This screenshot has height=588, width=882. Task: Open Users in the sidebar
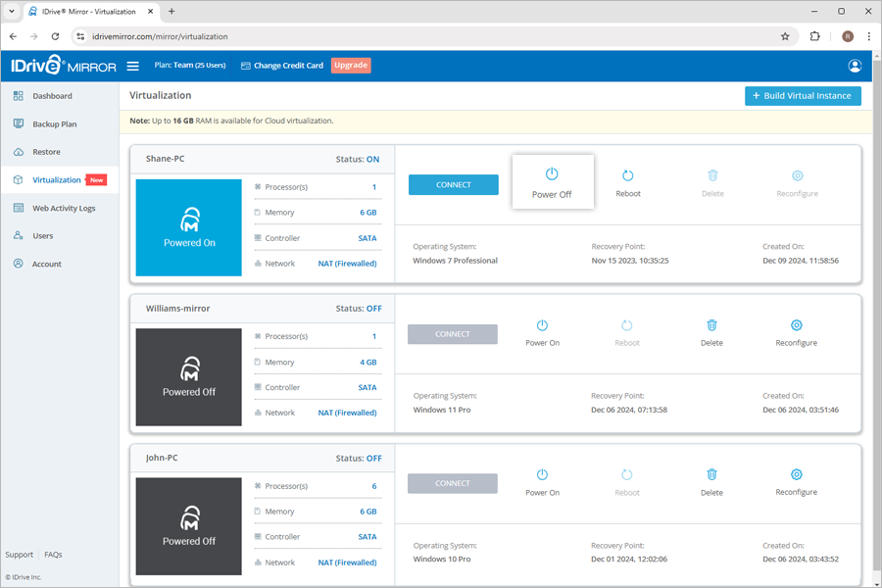[x=43, y=236]
